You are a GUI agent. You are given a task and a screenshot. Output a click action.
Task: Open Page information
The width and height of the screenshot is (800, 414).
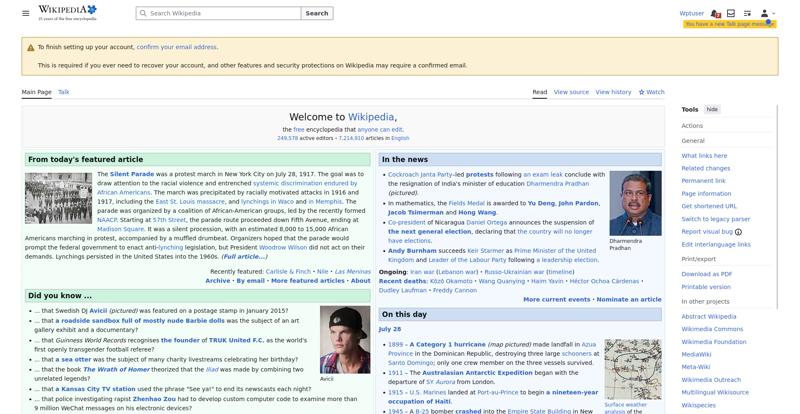click(x=706, y=193)
